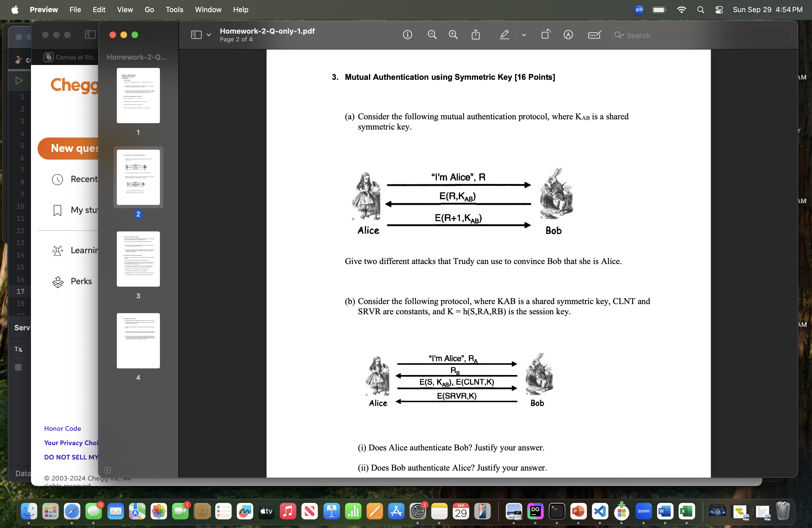Viewport: 812px width, 528px height.
Task: Open the Tools menu
Action: [174, 10]
